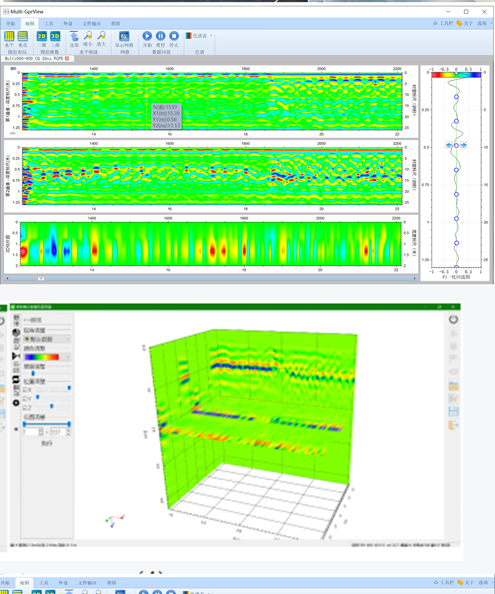
Task: Close the Multi600-900 CQ 30ns.WGPR file tab
Action: (67, 58)
